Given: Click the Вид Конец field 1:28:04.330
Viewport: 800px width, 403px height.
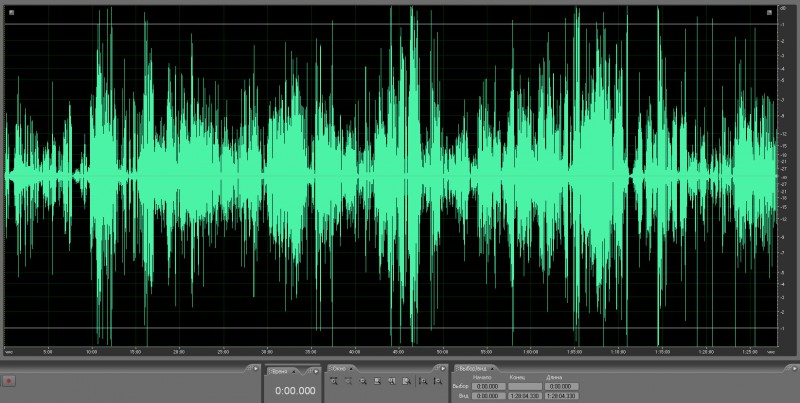Looking at the screenshot, I should pos(525,396).
